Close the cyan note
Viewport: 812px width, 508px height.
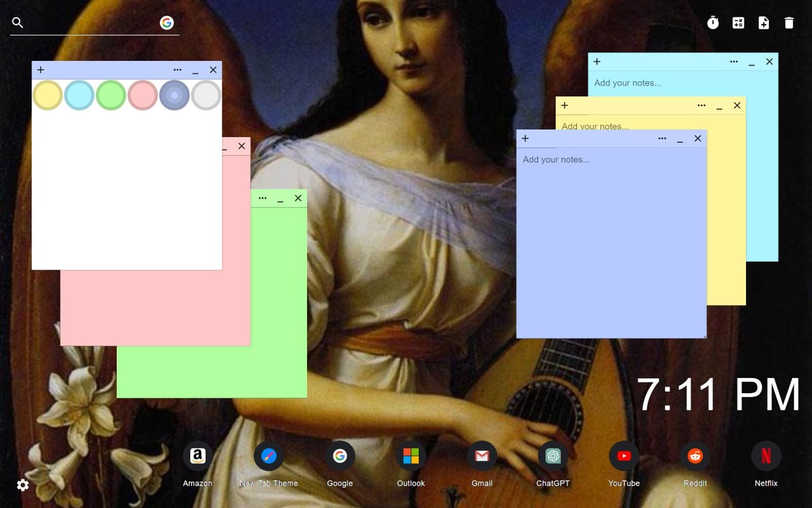coord(769,62)
